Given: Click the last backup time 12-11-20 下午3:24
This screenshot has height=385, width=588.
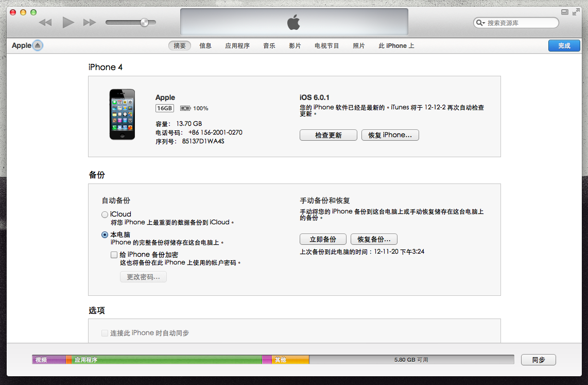Looking at the screenshot, I should (x=399, y=252).
